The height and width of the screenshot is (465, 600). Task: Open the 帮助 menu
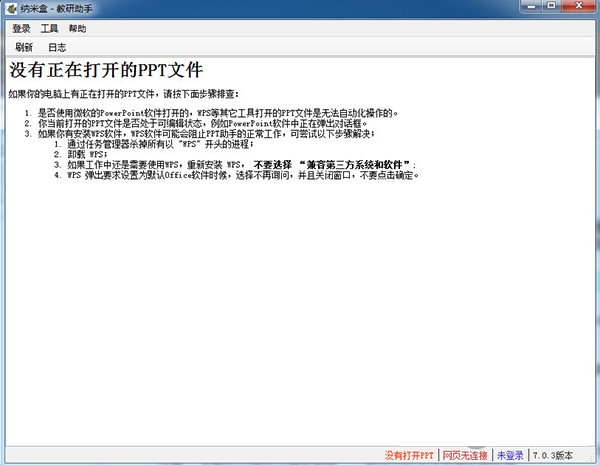tap(77, 29)
